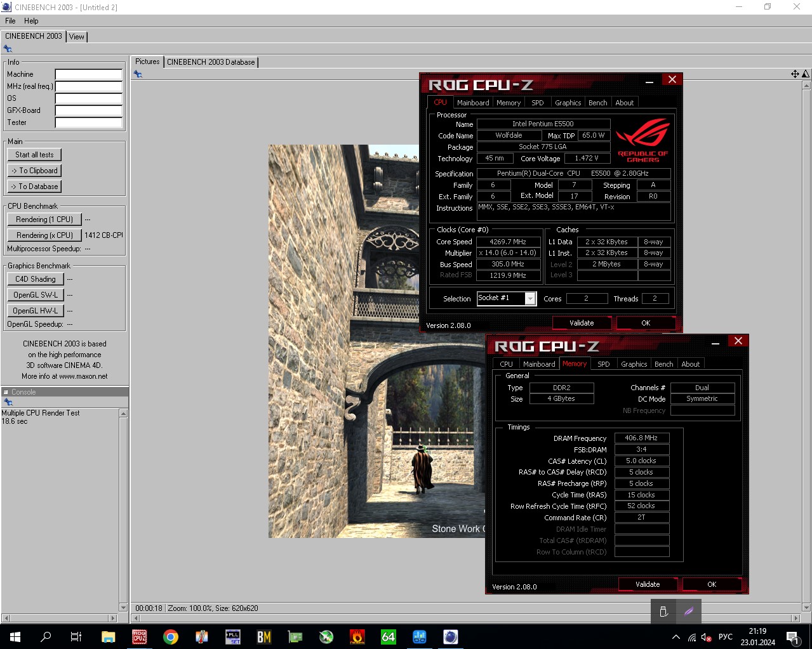This screenshot has height=649, width=812.
Task: Click OK in the CPU-Z CPU window
Action: click(646, 323)
